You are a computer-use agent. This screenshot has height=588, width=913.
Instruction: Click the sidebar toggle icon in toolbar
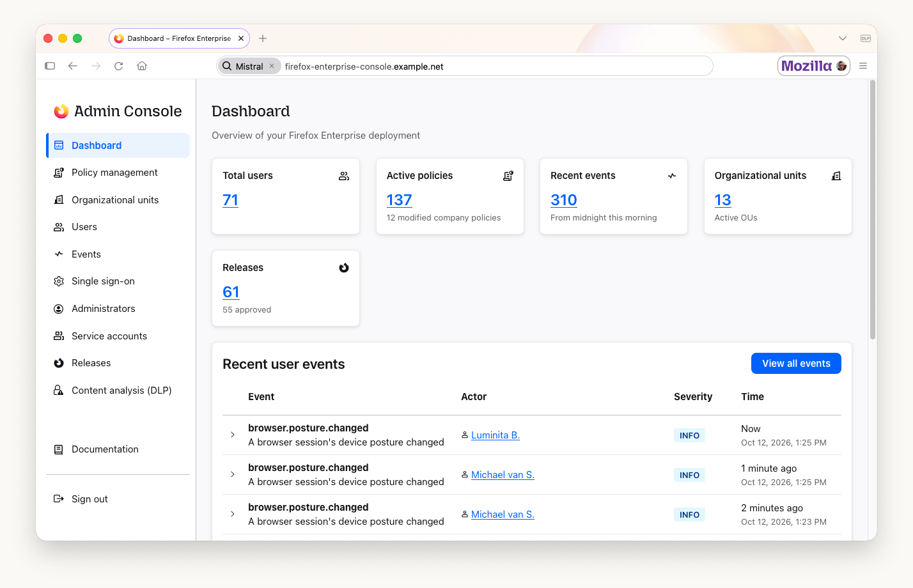click(x=50, y=66)
